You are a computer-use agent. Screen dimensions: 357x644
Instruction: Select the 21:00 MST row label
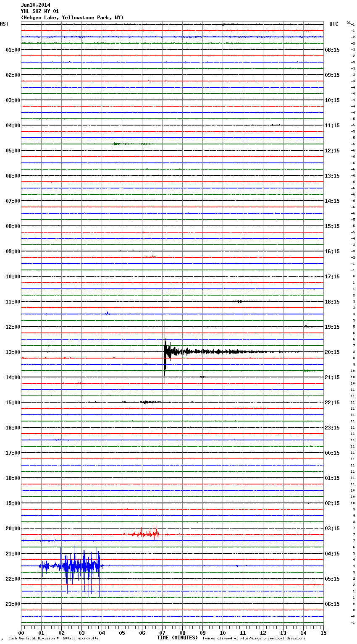pos(13,554)
